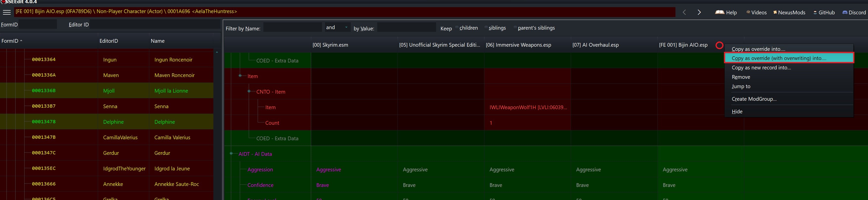Enable Keep siblings checkbox
This screenshot has height=200, width=868.
point(486,28)
